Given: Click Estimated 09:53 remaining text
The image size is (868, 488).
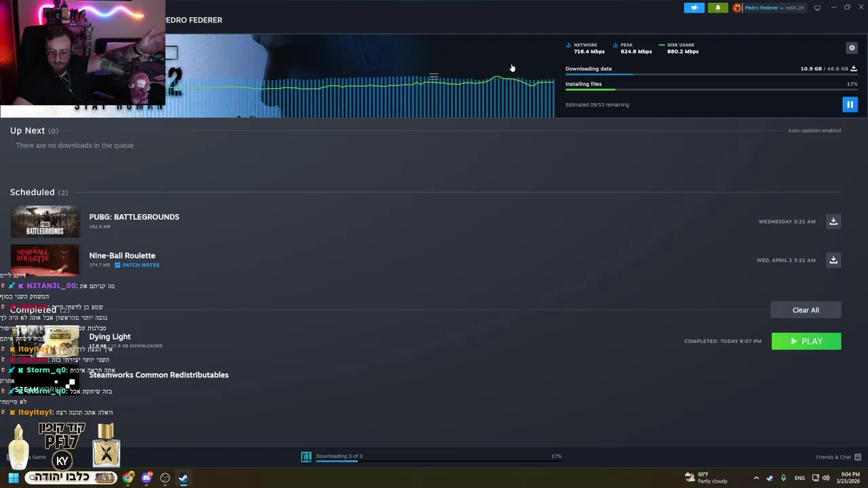Looking at the screenshot, I should click(597, 104).
